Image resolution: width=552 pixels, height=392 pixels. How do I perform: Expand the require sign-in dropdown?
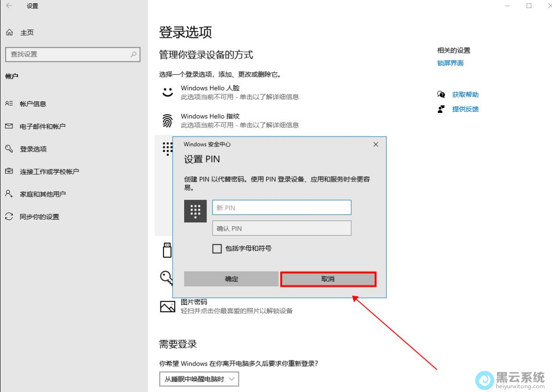pyautogui.click(x=199, y=379)
